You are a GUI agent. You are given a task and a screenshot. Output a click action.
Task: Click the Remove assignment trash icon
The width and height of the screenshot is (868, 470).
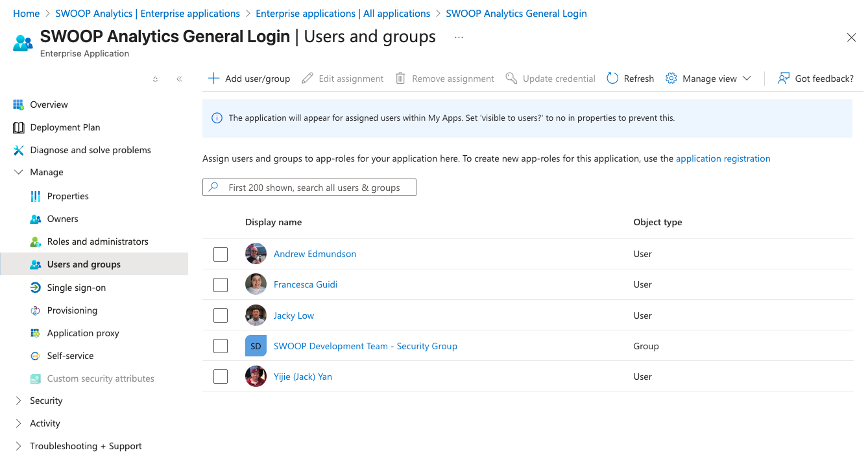point(401,79)
